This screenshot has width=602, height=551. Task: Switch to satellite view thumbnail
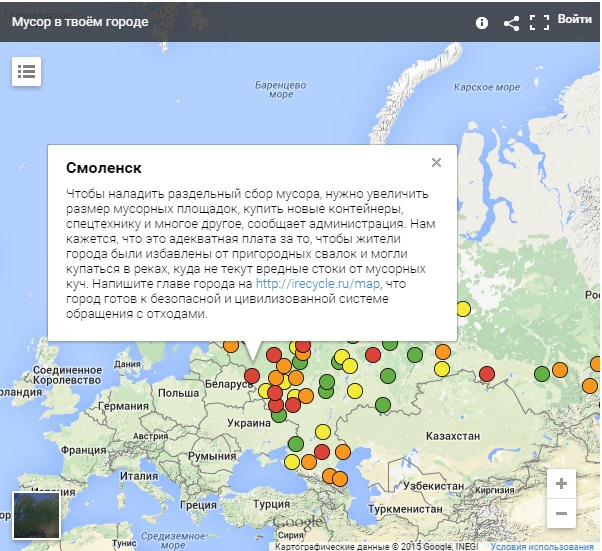point(36,515)
